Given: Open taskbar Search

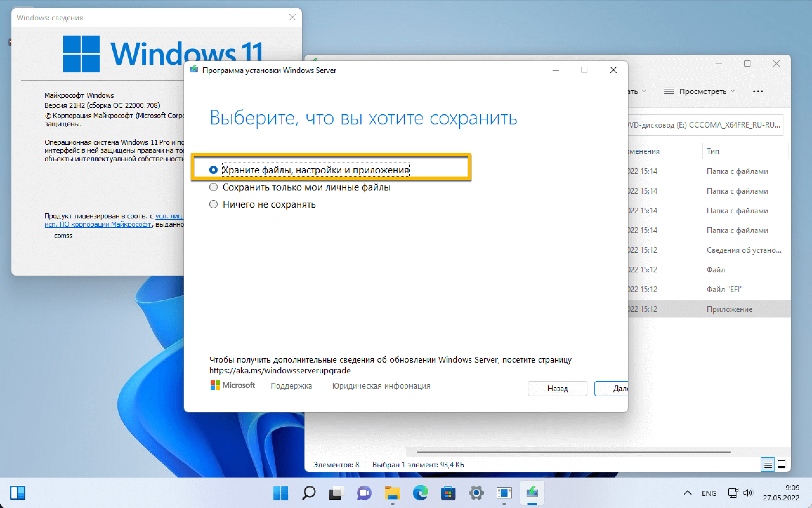Looking at the screenshot, I should (x=308, y=493).
